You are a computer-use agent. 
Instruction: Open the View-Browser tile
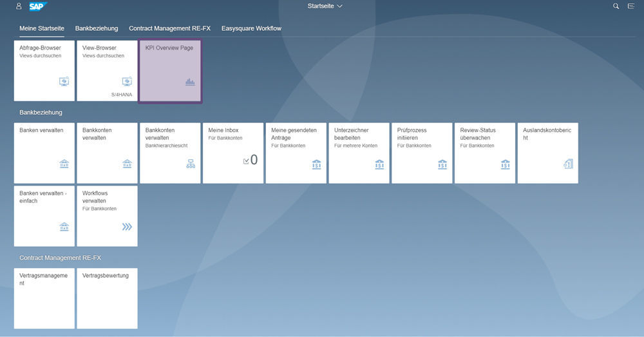107,71
